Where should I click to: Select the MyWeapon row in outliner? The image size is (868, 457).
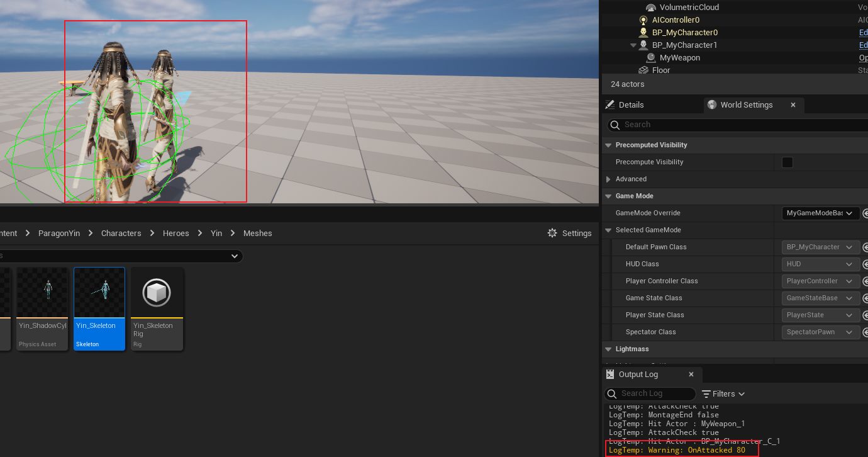pyautogui.click(x=734, y=58)
